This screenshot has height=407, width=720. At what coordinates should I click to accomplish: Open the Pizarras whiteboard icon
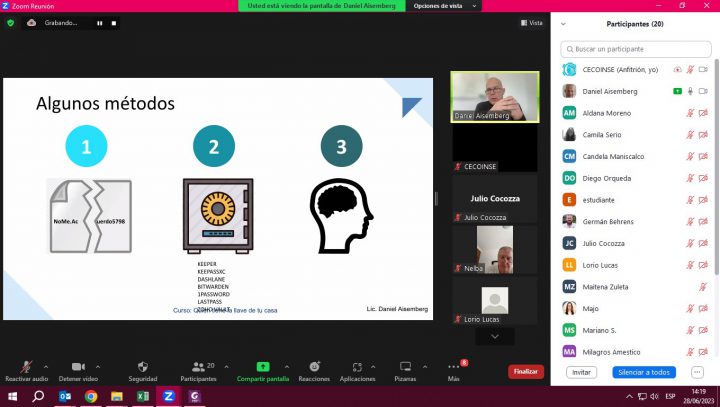(405, 367)
